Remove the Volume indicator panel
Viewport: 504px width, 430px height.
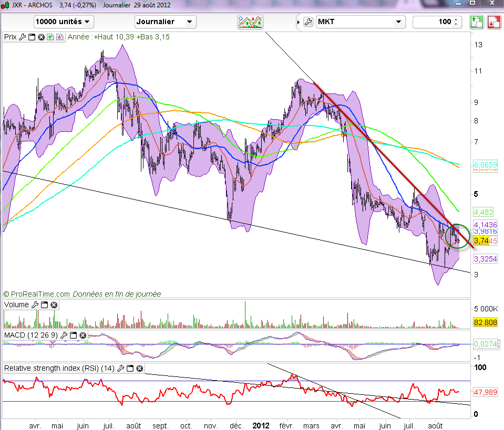54,305
